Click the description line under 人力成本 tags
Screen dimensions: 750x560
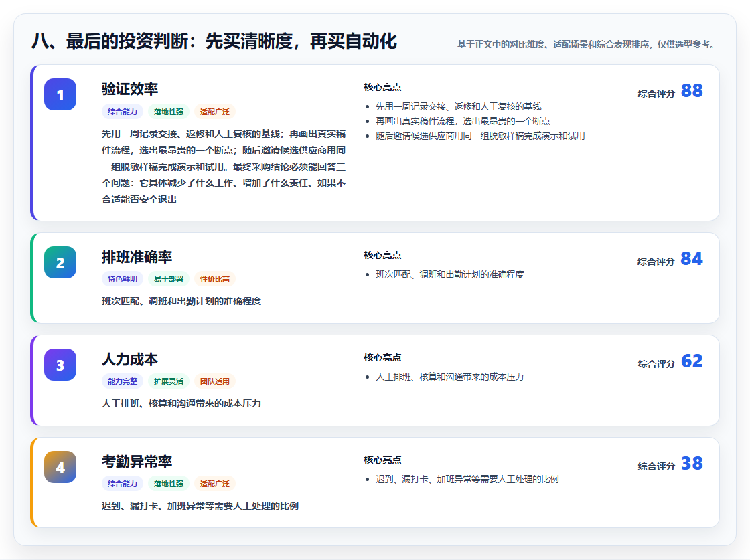click(x=181, y=403)
